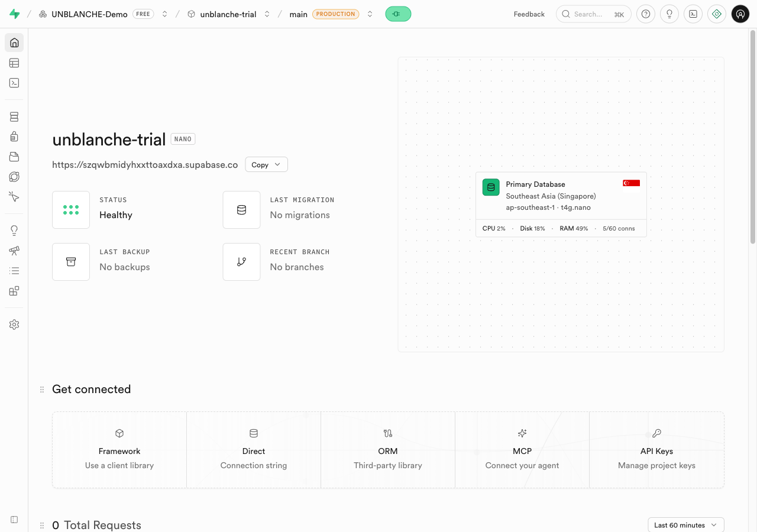The height and width of the screenshot is (532, 757).
Task: Click the 5/60 conns metric
Action: (619, 229)
